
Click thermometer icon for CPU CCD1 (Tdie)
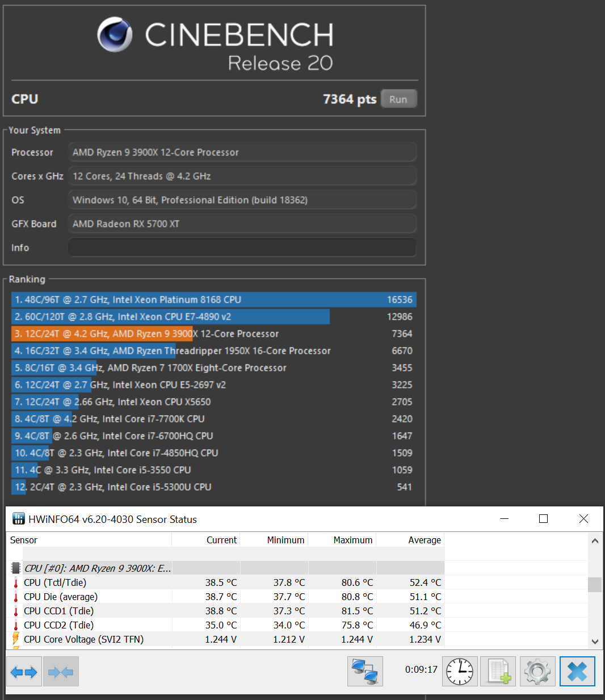pos(16,611)
